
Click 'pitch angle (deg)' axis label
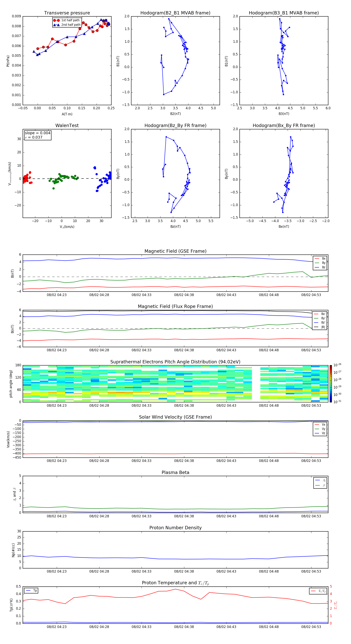pyautogui.click(x=11, y=384)
